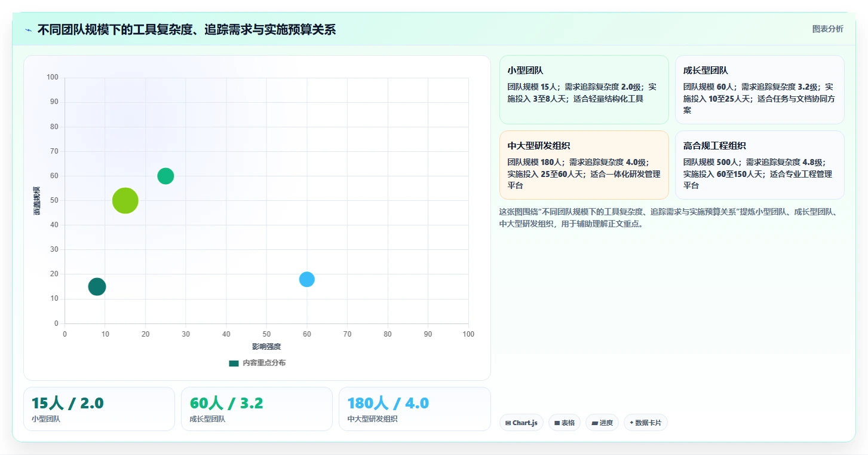Select the green bubble at value 60
The width and height of the screenshot is (868, 455).
click(165, 176)
